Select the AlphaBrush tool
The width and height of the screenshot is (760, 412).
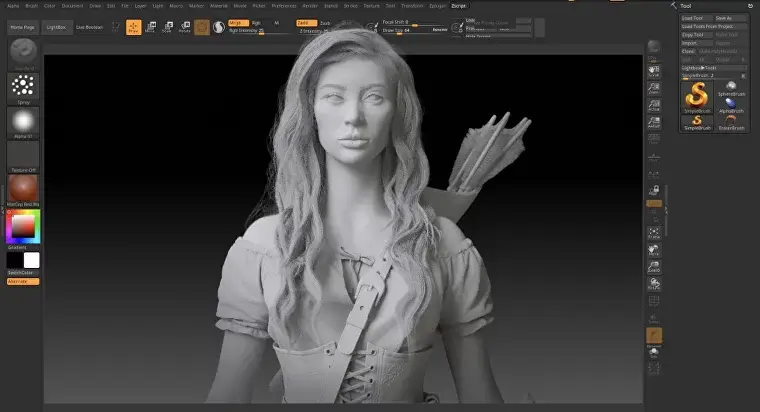coord(732,106)
